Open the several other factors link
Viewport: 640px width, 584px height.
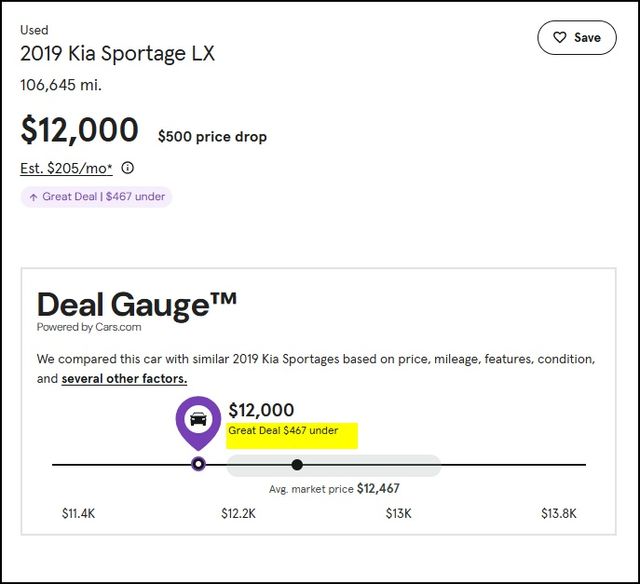[x=124, y=379]
